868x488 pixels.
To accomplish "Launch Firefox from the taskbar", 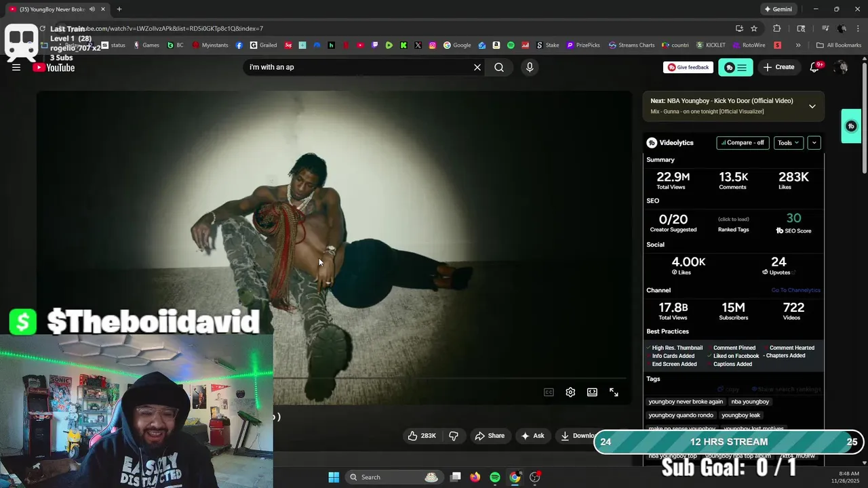I will click(x=475, y=477).
